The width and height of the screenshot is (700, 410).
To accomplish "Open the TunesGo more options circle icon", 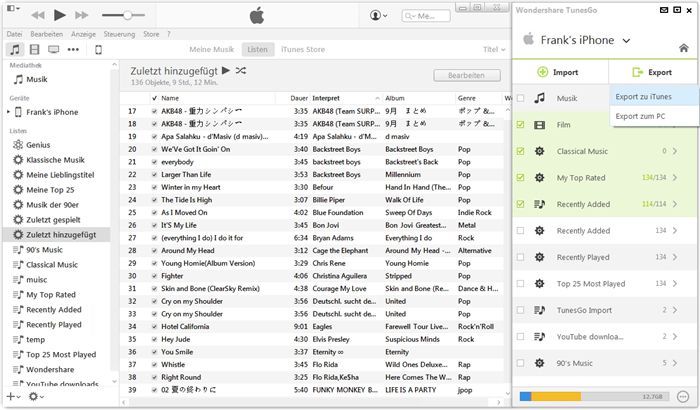I will [x=683, y=396].
